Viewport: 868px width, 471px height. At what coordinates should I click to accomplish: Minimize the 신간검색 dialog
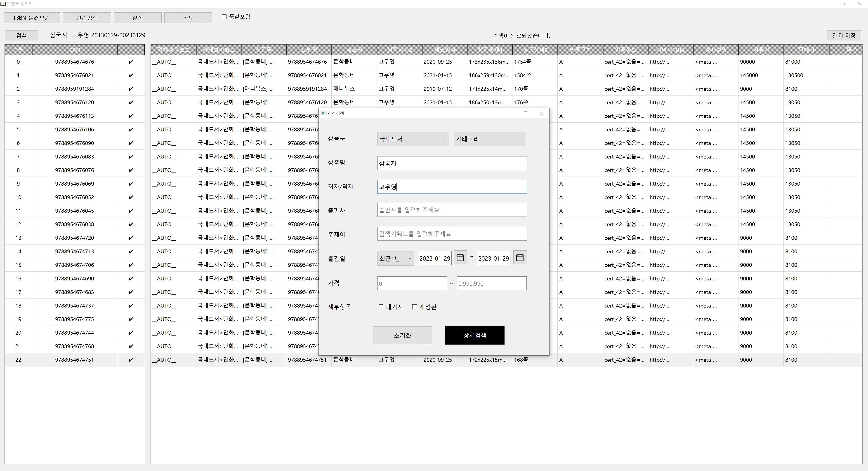[509, 113]
